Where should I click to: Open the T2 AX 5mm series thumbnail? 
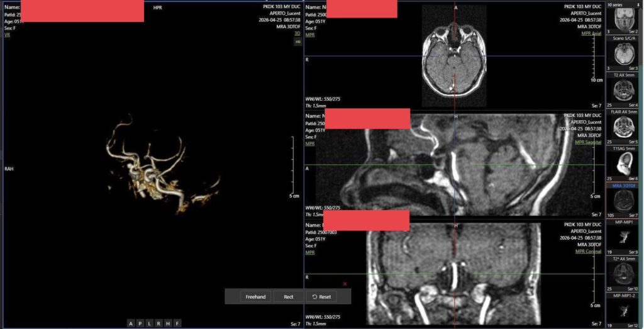click(625, 90)
